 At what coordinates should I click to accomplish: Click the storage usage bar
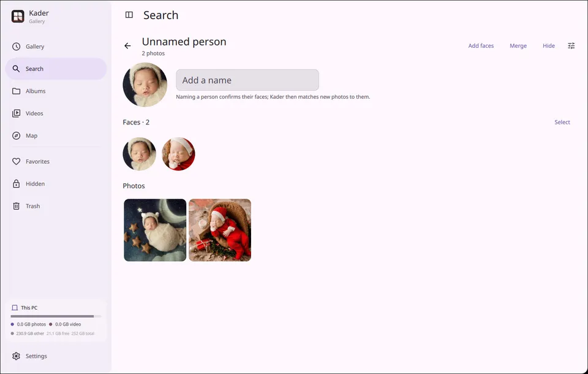click(56, 316)
